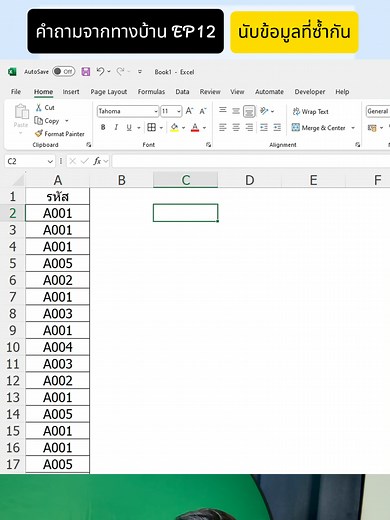
Task: Select column A header
Action: pyautogui.click(x=58, y=180)
